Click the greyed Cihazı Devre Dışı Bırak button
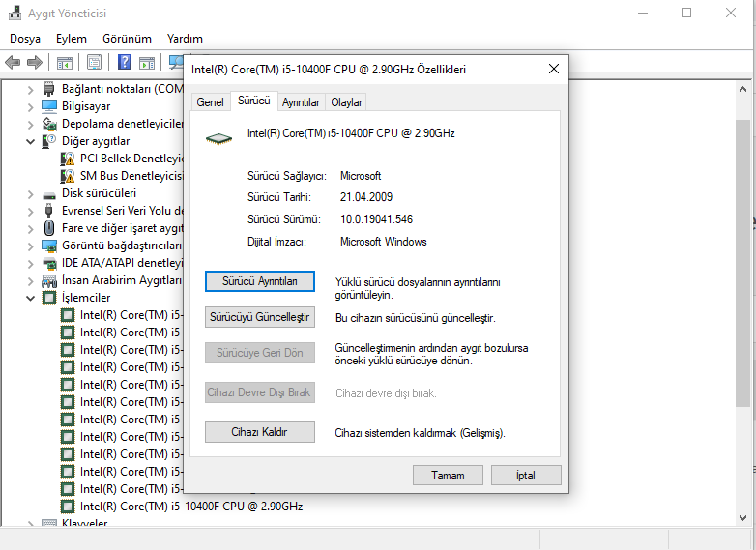 pos(260,392)
